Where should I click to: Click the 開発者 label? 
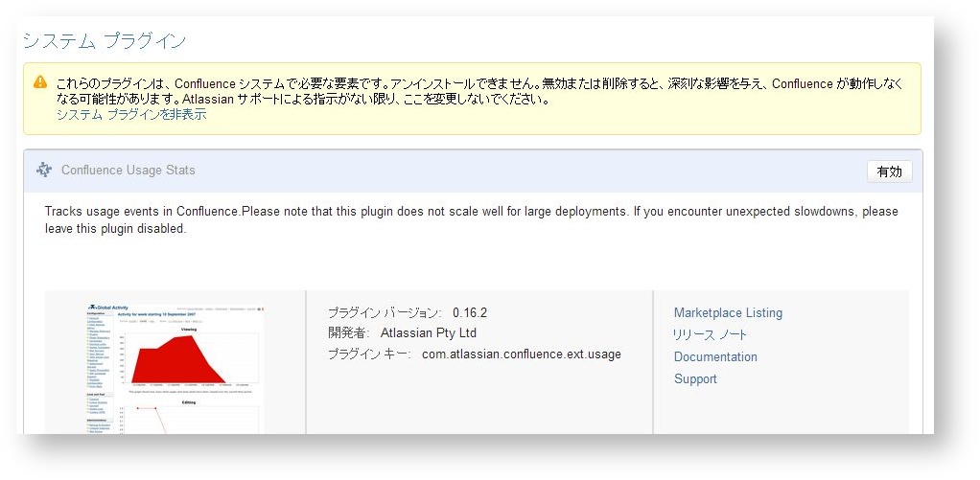349,333
